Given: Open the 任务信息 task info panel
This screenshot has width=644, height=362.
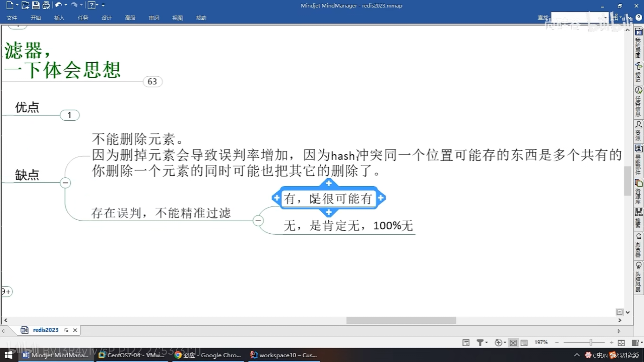Looking at the screenshot, I should tap(638, 102).
